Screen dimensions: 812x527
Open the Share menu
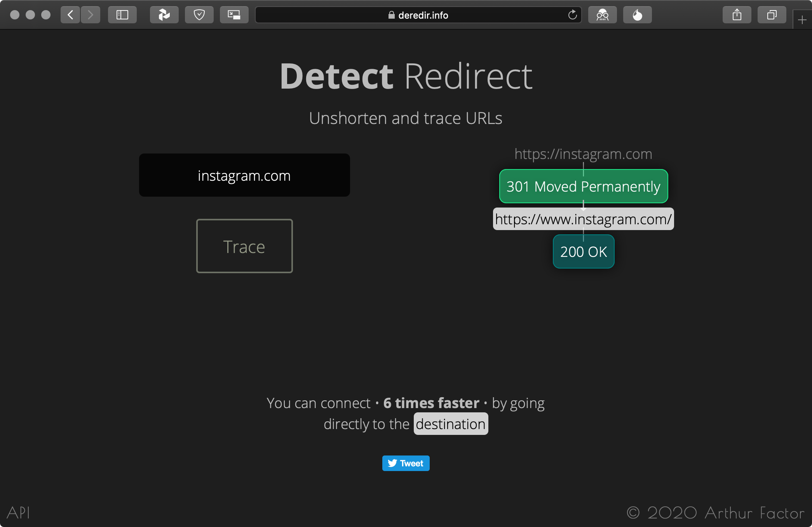tap(737, 15)
